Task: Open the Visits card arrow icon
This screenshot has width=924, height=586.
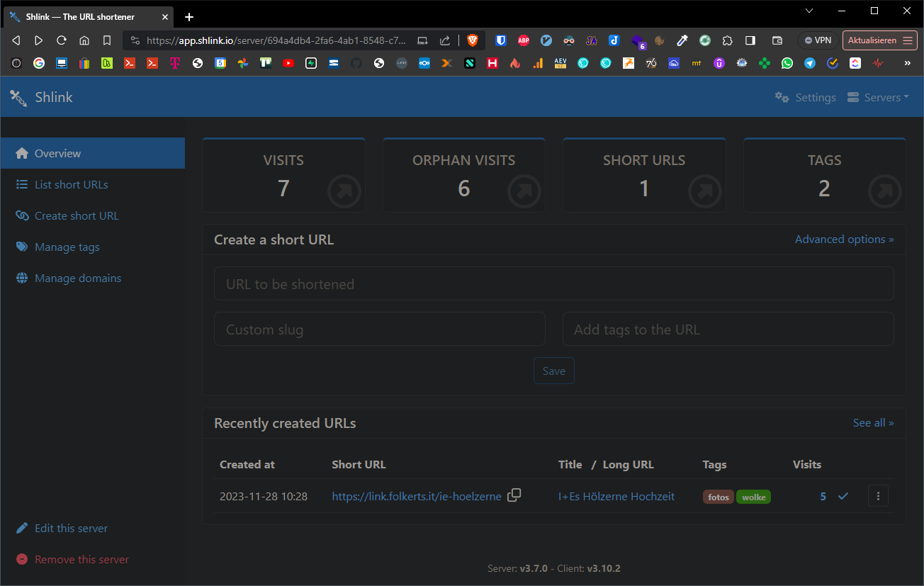Action: coord(344,191)
